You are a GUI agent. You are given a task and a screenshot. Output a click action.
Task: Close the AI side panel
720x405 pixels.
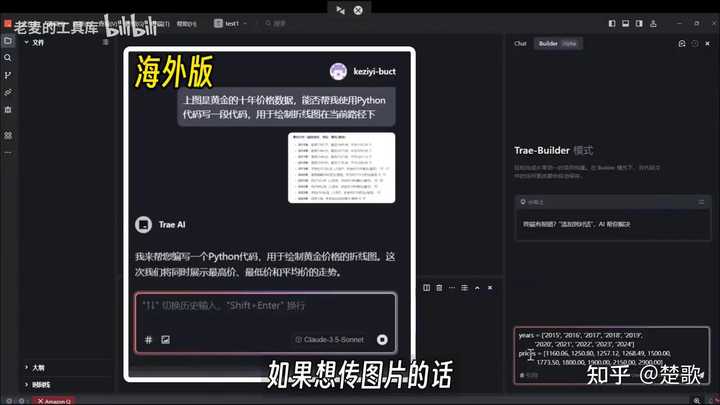point(708,44)
